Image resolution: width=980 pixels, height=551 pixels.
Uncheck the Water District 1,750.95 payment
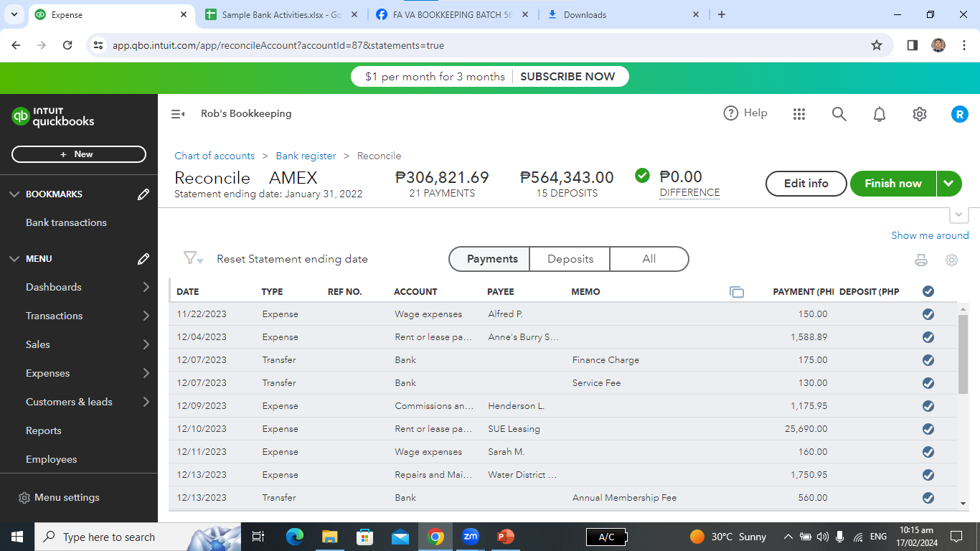[928, 475]
